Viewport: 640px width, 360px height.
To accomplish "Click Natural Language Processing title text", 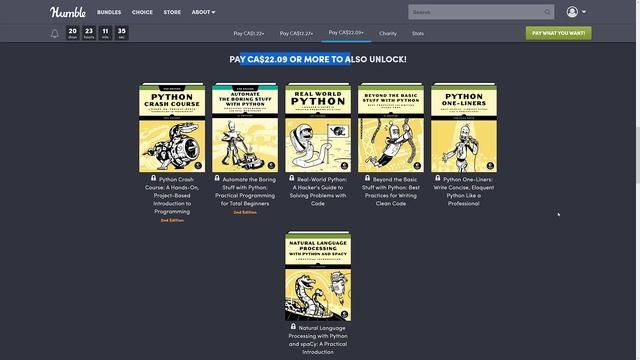I will tap(318, 340).
